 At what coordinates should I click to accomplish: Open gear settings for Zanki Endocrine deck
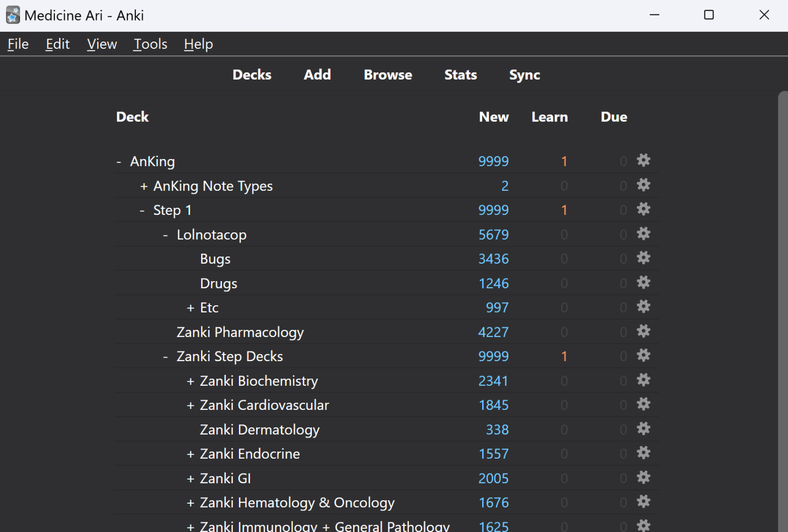click(643, 453)
